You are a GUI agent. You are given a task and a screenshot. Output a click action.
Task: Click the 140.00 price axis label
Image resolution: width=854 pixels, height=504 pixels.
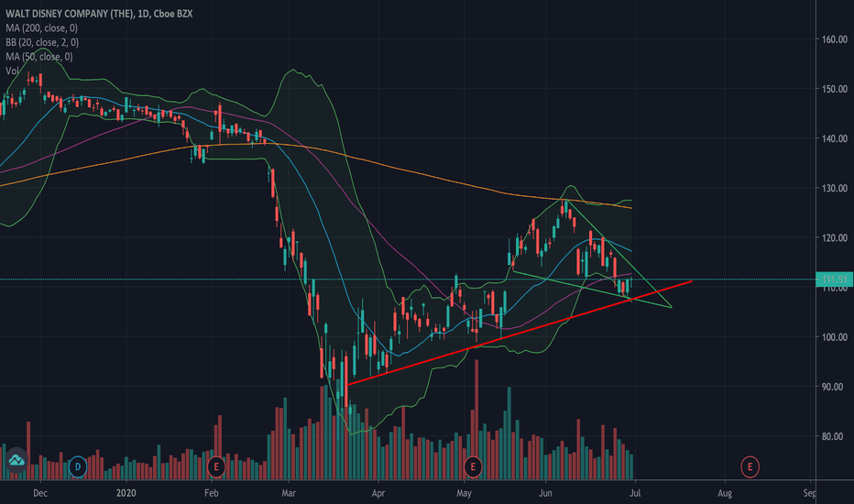click(x=835, y=138)
